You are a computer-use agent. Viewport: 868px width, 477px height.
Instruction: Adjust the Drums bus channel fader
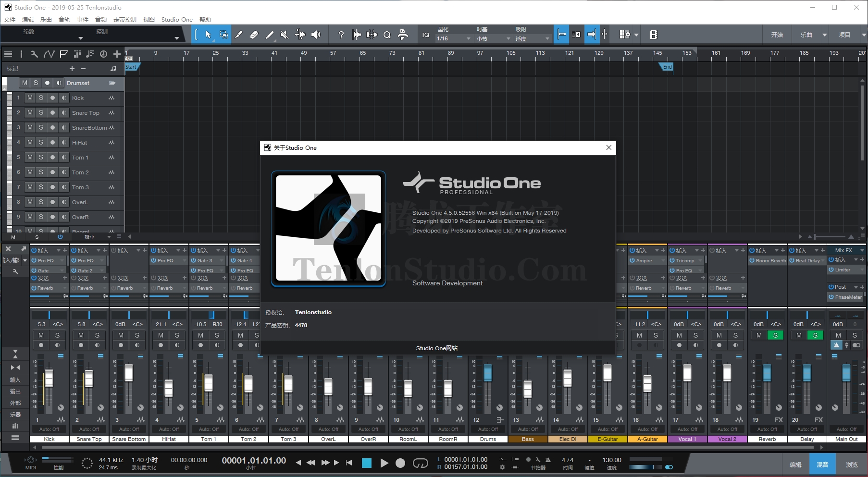click(488, 373)
